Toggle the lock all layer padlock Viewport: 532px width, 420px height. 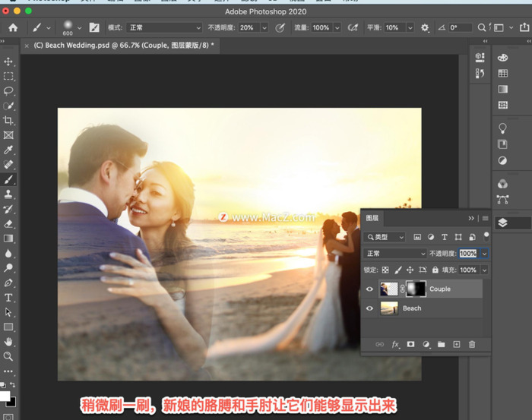click(435, 270)
